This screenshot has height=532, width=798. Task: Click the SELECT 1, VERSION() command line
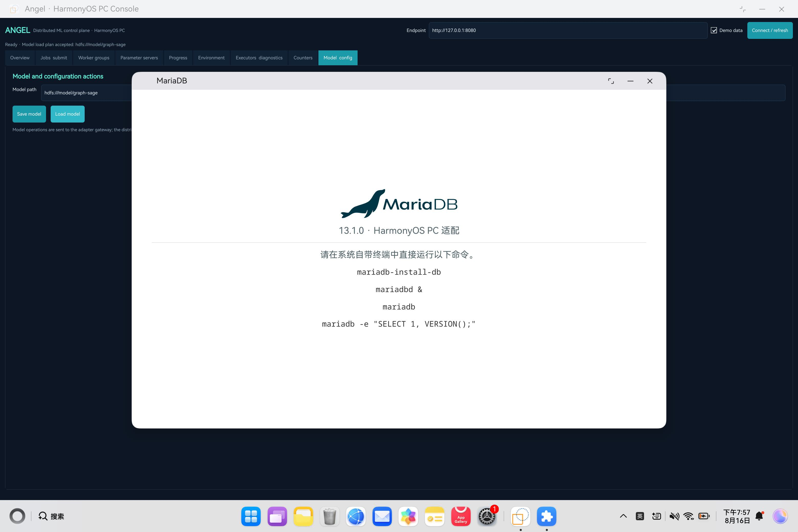click(x=399, y=324)
